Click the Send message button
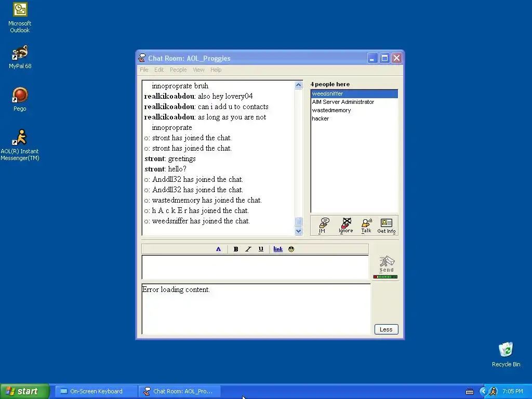This screenshot has height=399, width=532. (387, 264)
